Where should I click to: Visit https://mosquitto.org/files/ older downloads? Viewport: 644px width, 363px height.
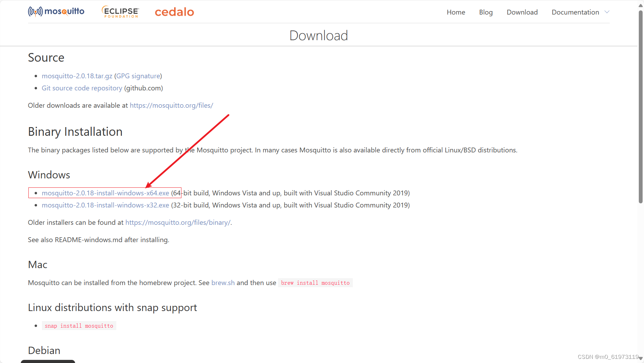point(171,105)
